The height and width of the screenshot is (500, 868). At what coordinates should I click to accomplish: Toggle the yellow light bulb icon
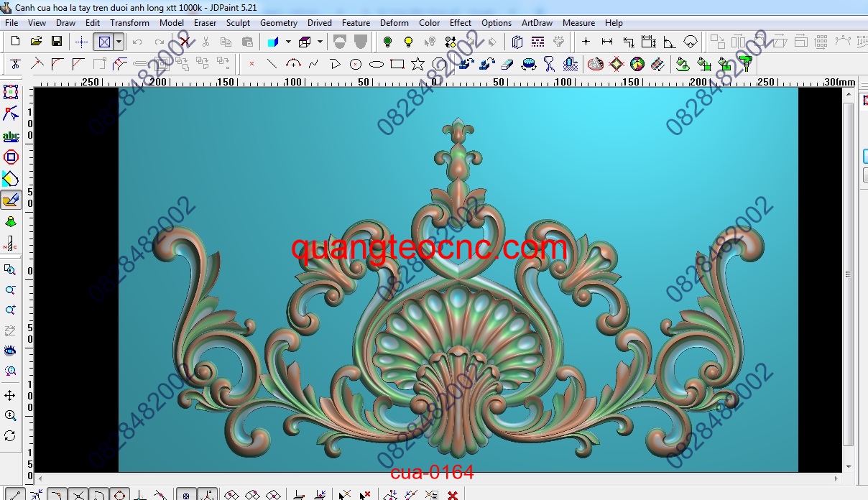pos(408,42)
